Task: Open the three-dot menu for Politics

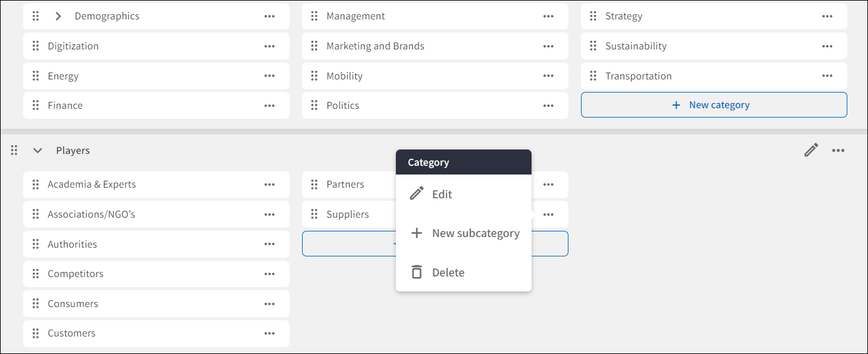Action: (548, 106)
